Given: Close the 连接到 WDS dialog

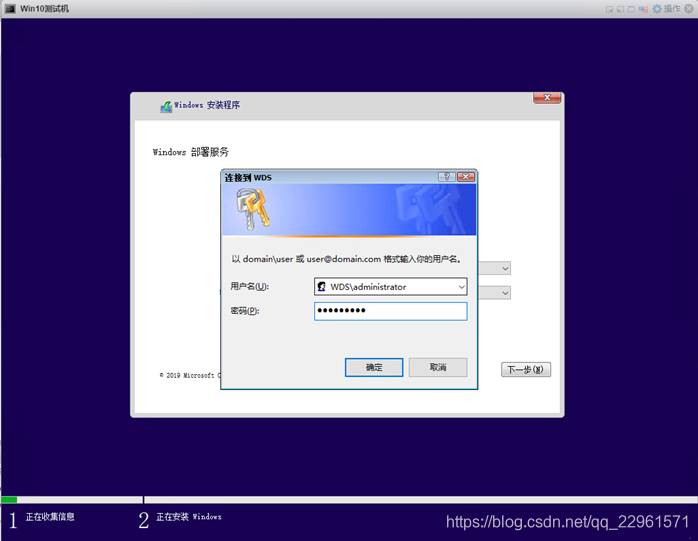Looking at the screenshot, I should pyautogui.click(x=465, y=177).
